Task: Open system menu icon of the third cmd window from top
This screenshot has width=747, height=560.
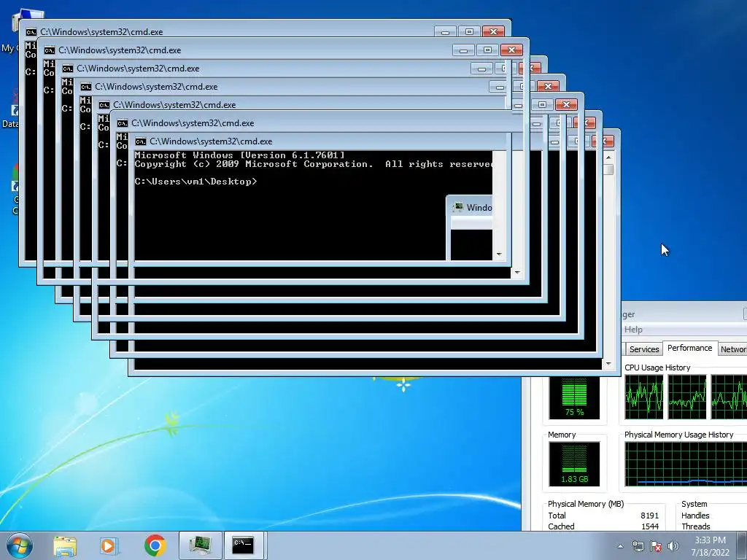Action: [68, 69]
